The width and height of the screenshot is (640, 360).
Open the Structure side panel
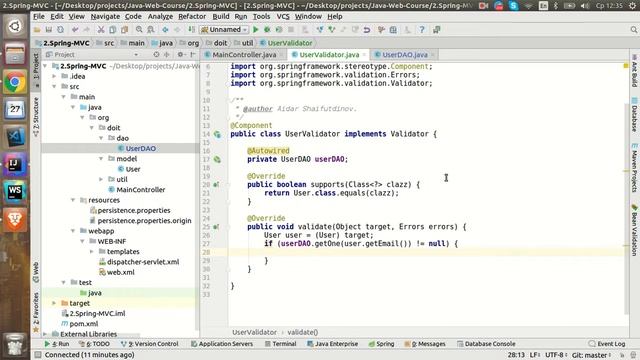36,116
